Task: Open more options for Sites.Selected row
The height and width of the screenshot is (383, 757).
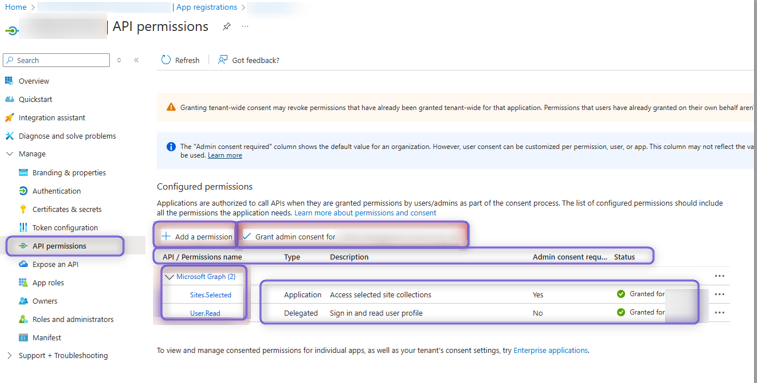Action: tap(719, 295)
